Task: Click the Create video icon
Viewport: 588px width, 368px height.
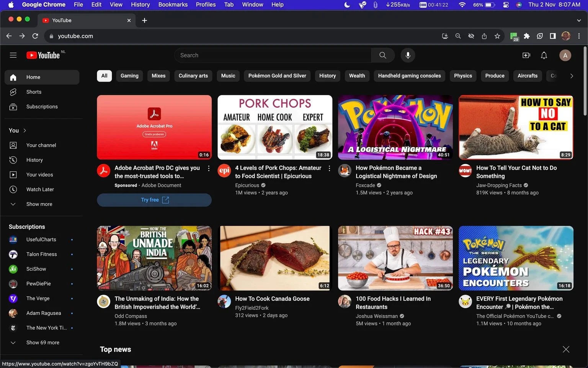Action: (x=526, y=55)
